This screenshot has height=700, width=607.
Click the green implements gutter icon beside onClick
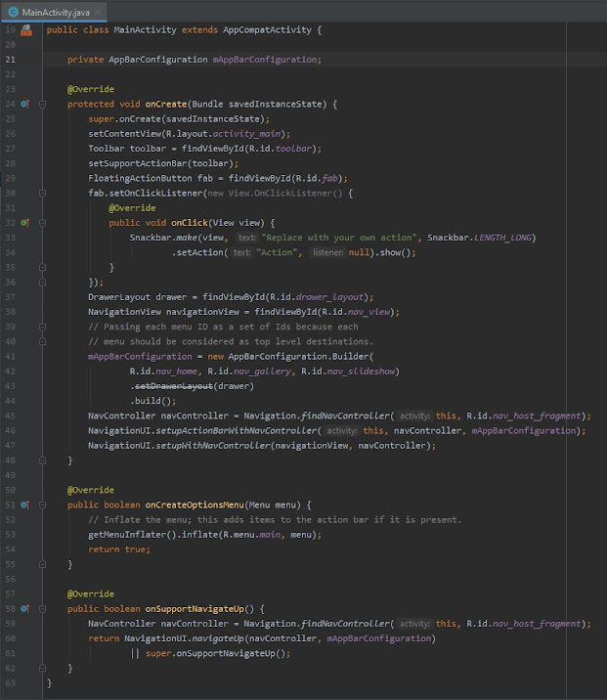click(25, 223)
